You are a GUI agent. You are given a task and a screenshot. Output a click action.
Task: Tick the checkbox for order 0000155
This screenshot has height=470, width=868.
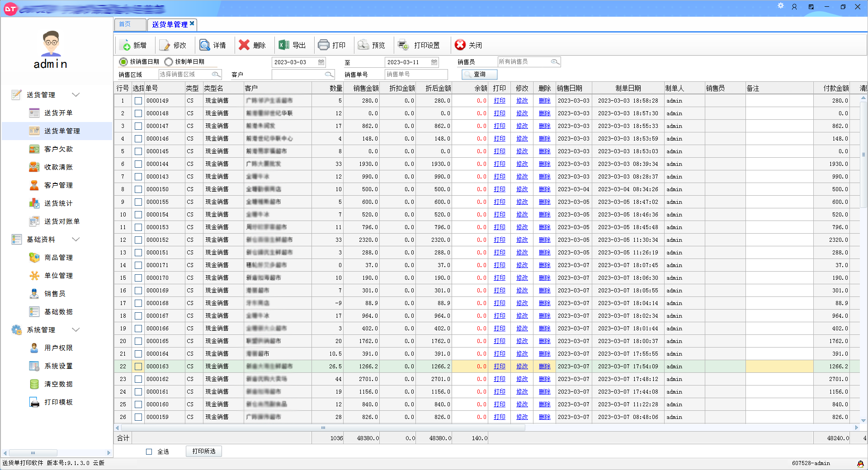point(138,202)
